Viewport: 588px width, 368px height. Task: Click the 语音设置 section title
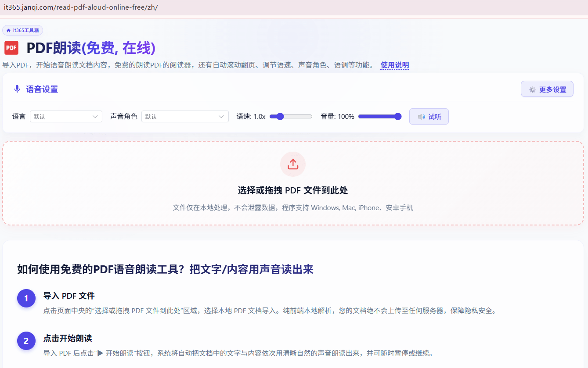point(42,89)
